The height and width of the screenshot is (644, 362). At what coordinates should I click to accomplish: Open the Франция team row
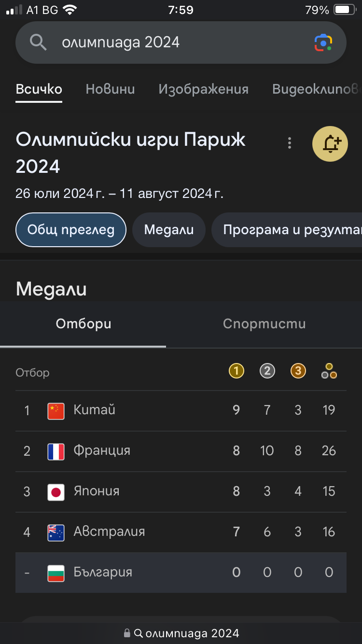click(x=181, y=451)
